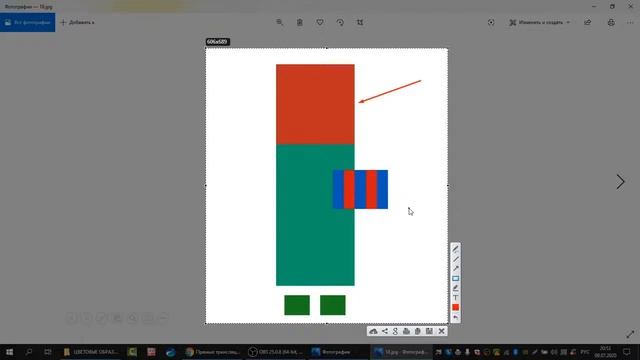Open the crop tool in Photos

pos(360,22)
